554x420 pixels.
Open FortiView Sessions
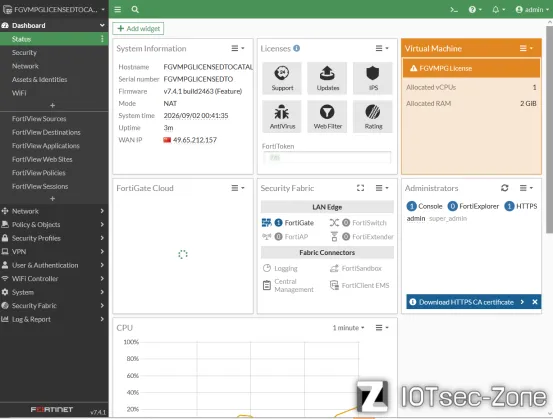pyautogui.click(x=40, y=186)
